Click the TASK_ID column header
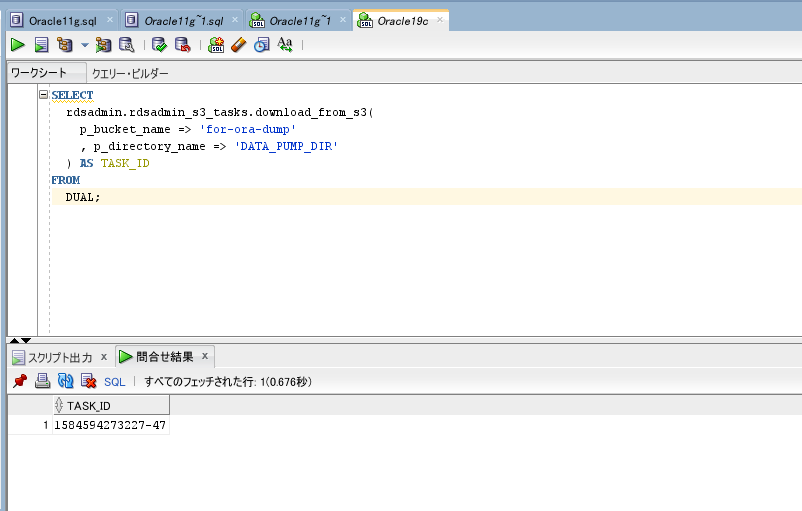Screen dimensions: 802x511 click(x=111, y=406)
